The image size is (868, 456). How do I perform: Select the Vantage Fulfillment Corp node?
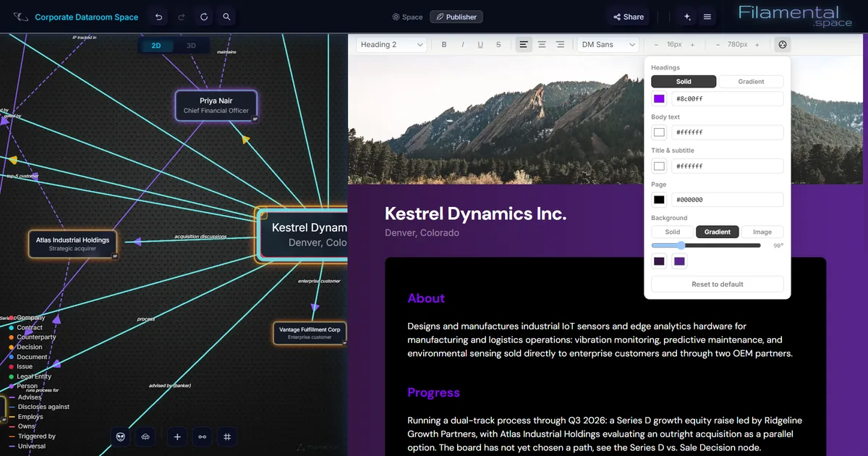point(310,333)
